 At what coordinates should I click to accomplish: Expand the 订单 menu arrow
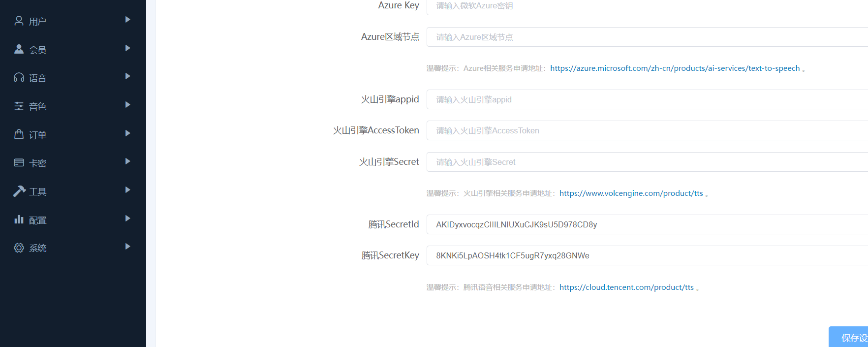(128, 133)
